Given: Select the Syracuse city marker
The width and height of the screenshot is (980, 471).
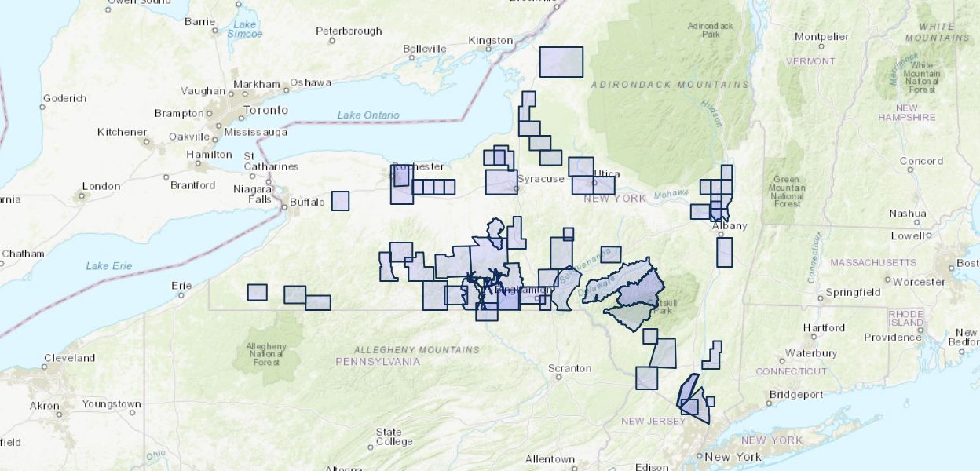Looking at the screenshot, I should [x=517, y=188].
